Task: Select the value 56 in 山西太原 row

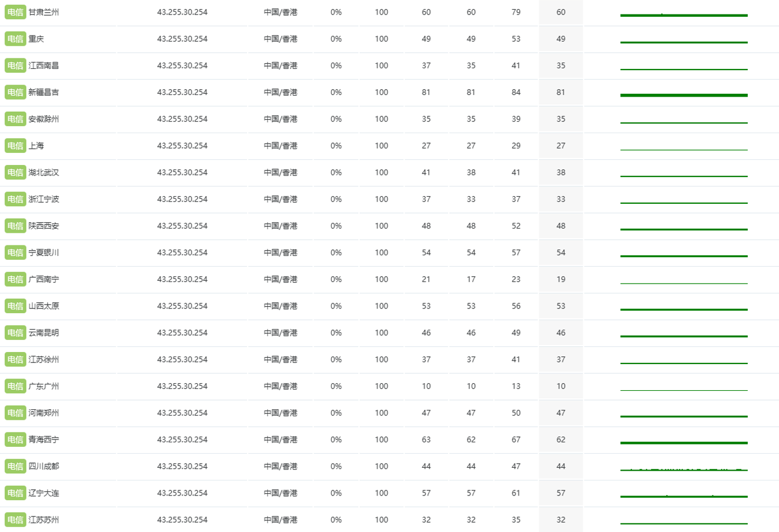Action: (516, 306)
